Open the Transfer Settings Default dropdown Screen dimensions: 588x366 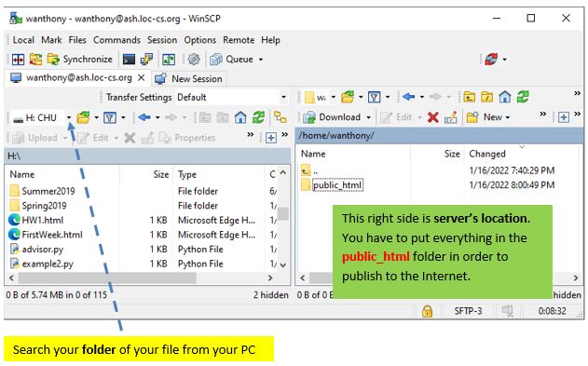[284, 98]
